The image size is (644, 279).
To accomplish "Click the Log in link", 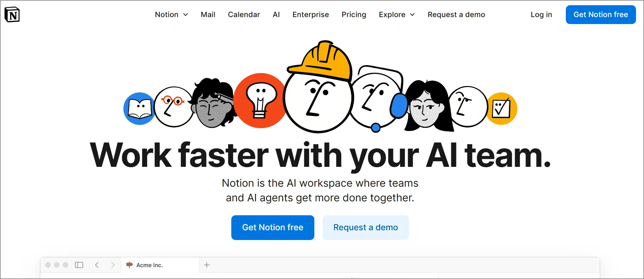I will (x=541, y=15).
